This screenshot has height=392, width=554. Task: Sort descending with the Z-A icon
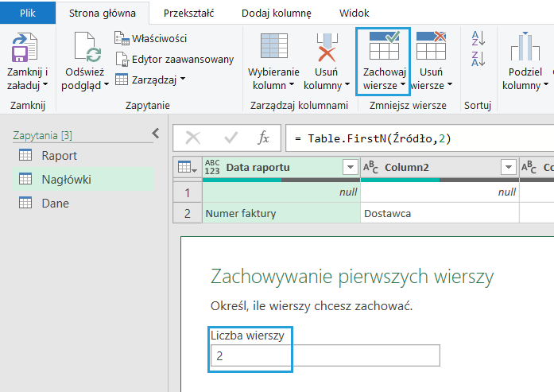click(478, 58)
